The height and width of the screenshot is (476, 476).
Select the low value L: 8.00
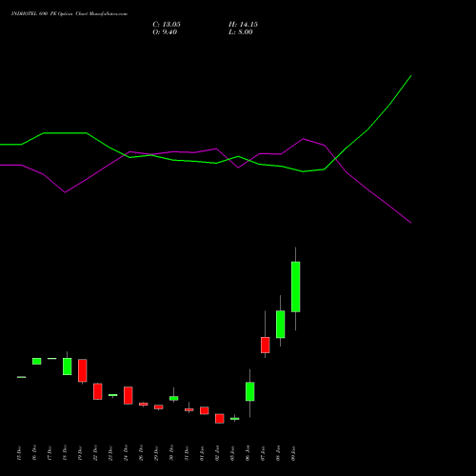point(241,32)
